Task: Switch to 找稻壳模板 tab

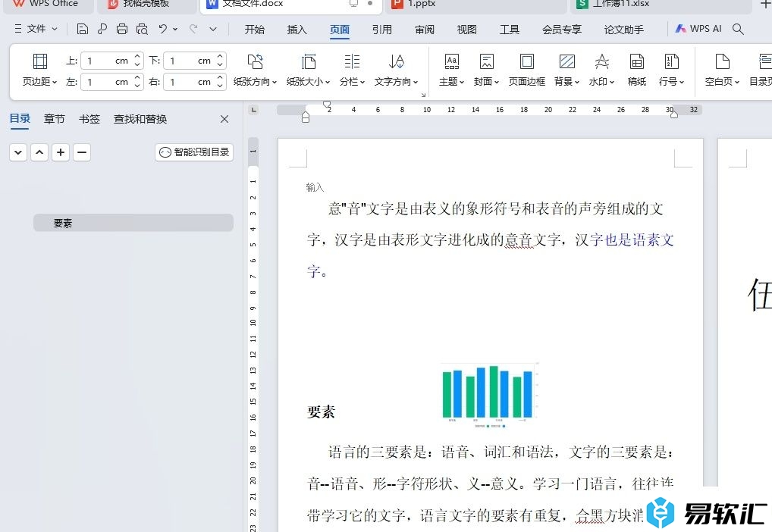Action: tap(146, 5)
